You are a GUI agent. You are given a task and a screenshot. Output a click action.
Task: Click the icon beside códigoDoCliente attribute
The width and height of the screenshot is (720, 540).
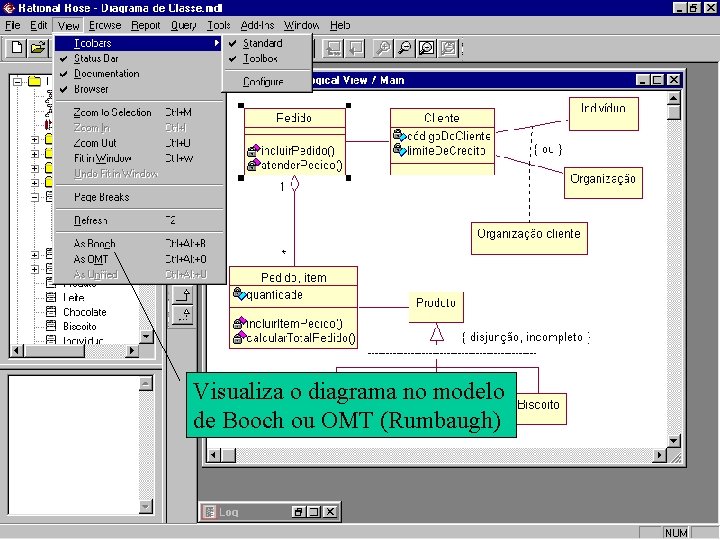399,135
